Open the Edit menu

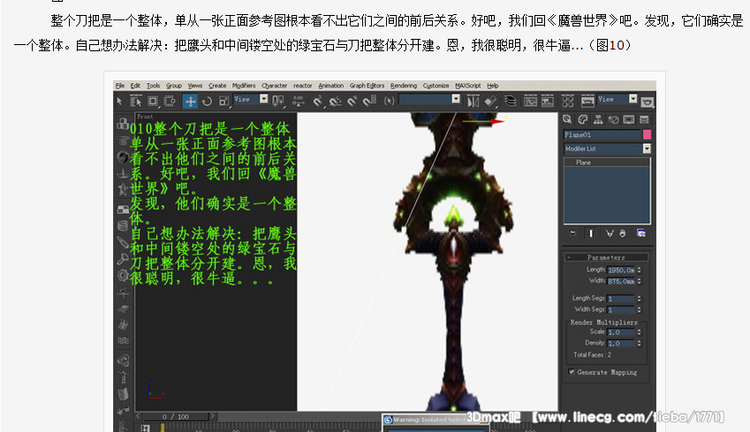point(135,86)
